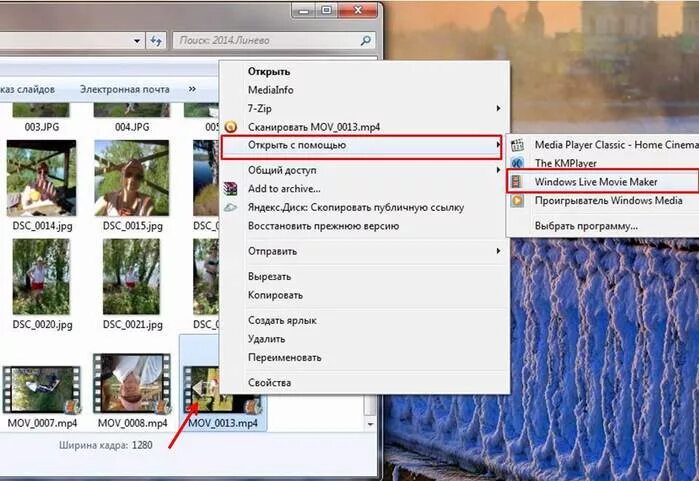Image resolution: width=699 pixels, height=481 pixels.
Task: Click the KMPlayer icon
Action: 518,163
